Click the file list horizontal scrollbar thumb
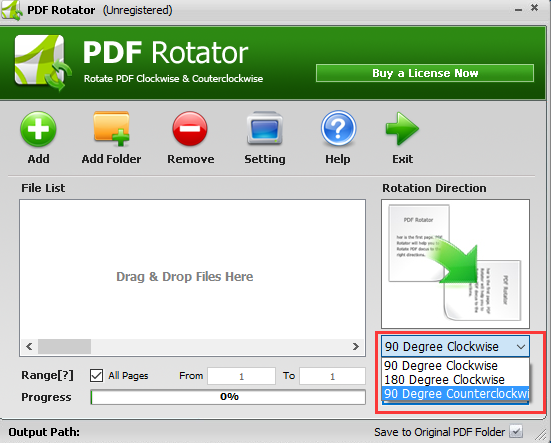 coord(64,347)
